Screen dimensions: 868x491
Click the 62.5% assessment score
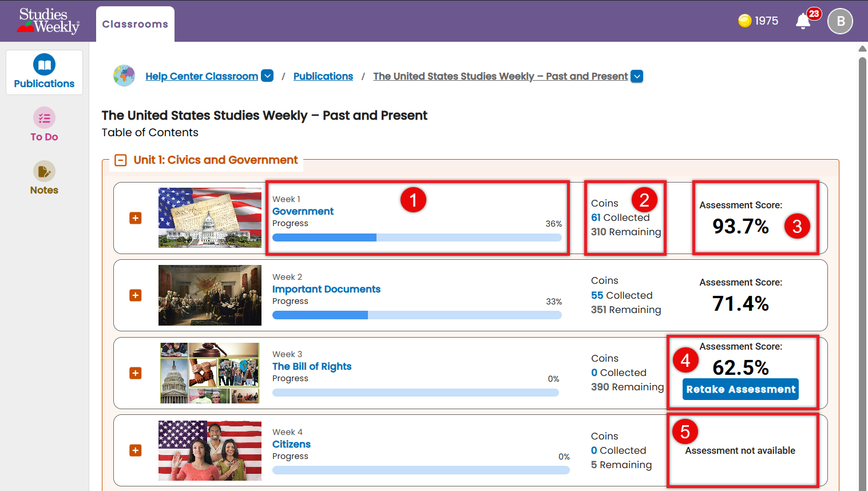click(x=740, y=367)
